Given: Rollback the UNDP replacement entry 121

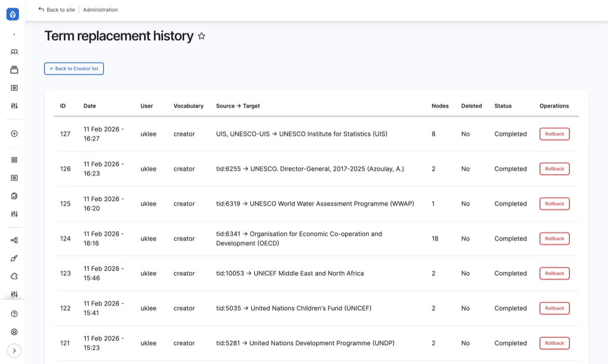Looking at the screenshot, I should pyautogui.click(x=554, y=343).
